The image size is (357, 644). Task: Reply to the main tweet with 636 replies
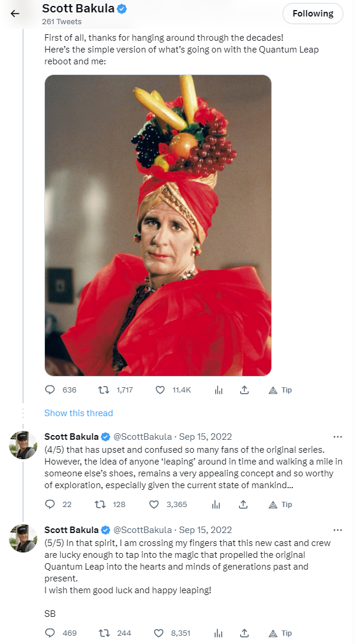point(50,390)
